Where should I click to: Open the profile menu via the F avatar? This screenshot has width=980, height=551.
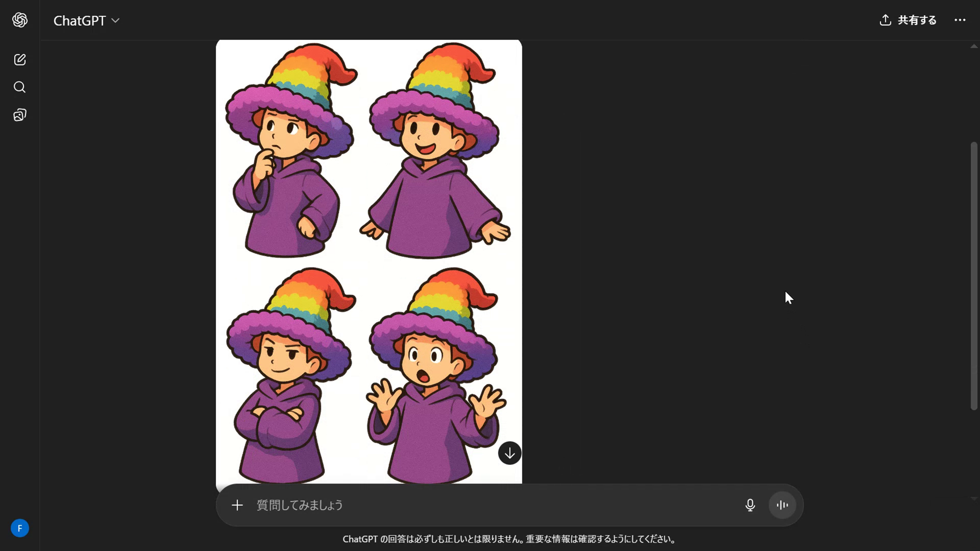click(20, 528)
